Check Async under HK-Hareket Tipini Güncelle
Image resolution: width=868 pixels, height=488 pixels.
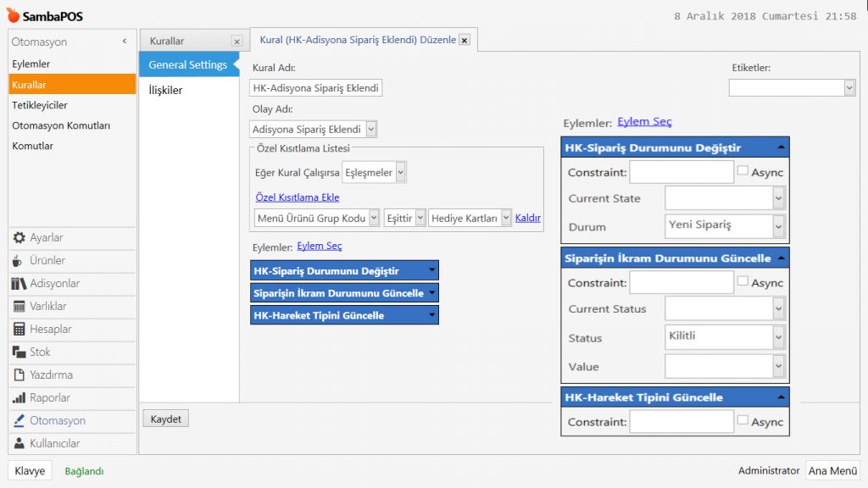pyautogui.click(x=743, y=420)
